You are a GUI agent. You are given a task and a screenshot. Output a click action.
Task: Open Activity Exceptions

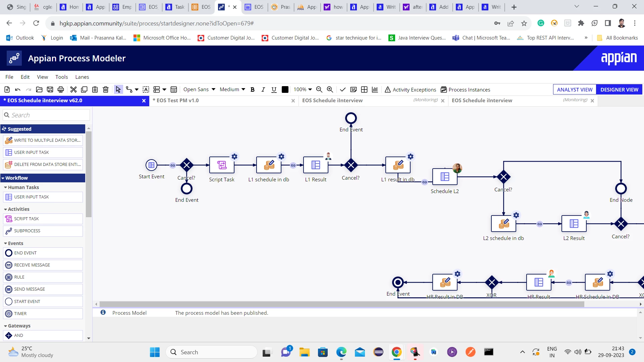[411, 89]
